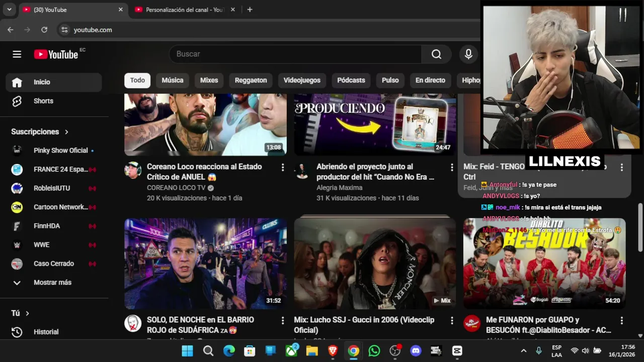Open options for Mix Lucho SSJ card
Viewport: 644px width, 362px height.
[452, 320]
